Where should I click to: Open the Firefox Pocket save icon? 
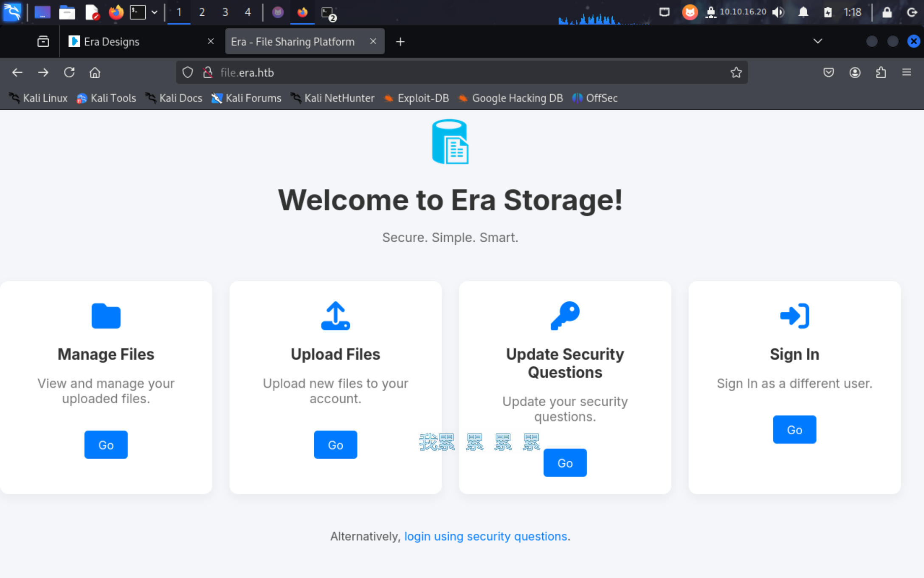(x=828, y=73)
